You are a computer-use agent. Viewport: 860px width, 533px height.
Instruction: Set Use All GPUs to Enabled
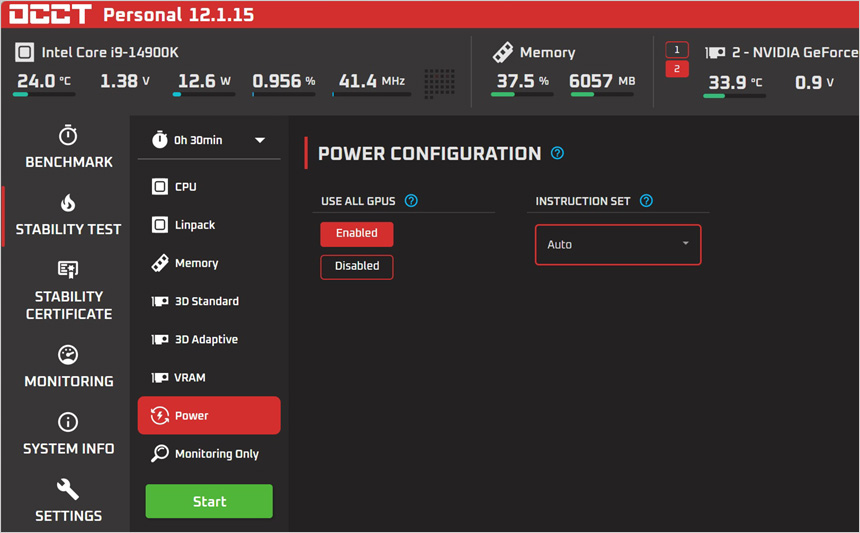coord(357,234)
